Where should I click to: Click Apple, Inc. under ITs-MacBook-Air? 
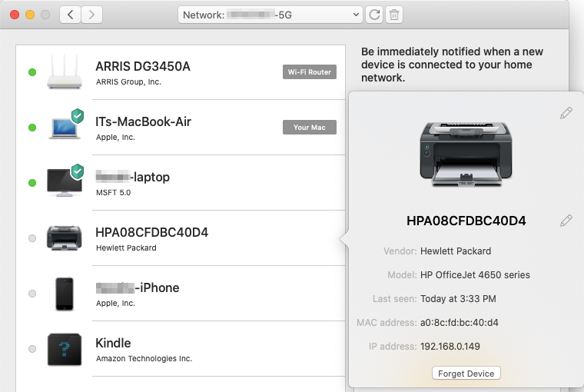(115, 137)
